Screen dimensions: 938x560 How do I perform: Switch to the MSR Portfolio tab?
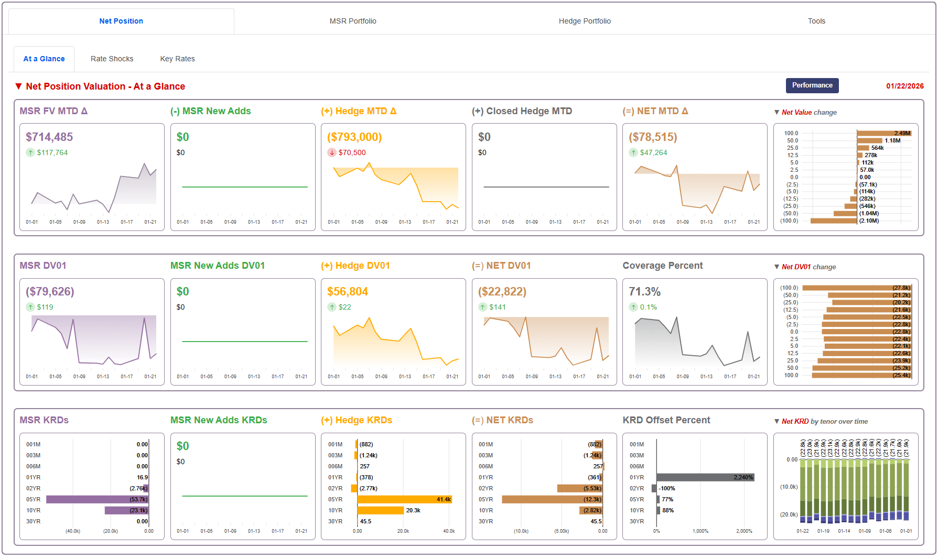pos(353,21)
